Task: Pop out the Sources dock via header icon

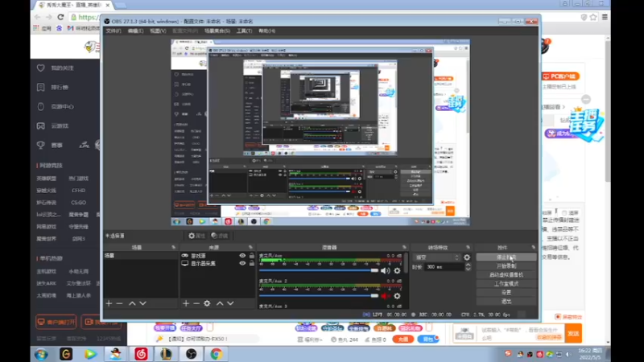Action: tap(250, 248)
